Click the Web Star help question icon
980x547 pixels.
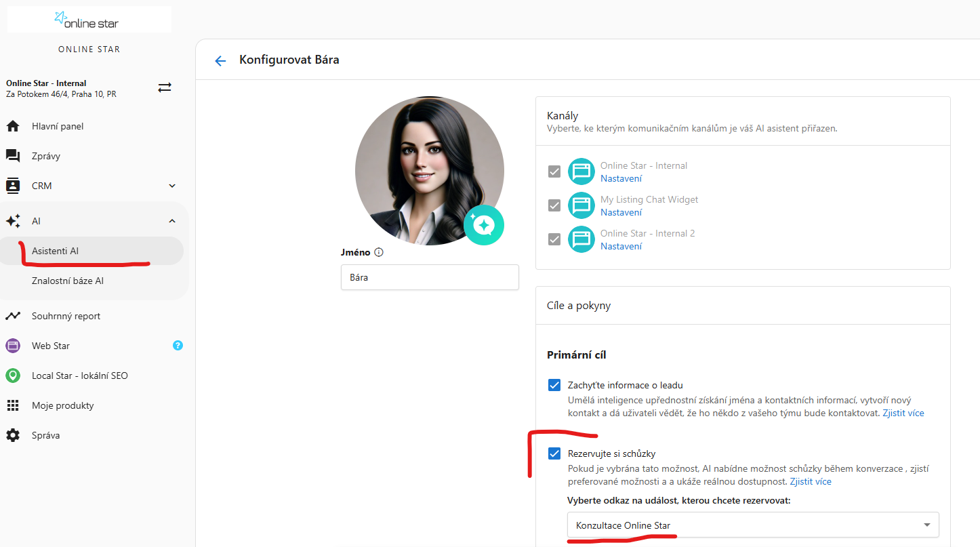pyautogui.click(x=178, y=346)
